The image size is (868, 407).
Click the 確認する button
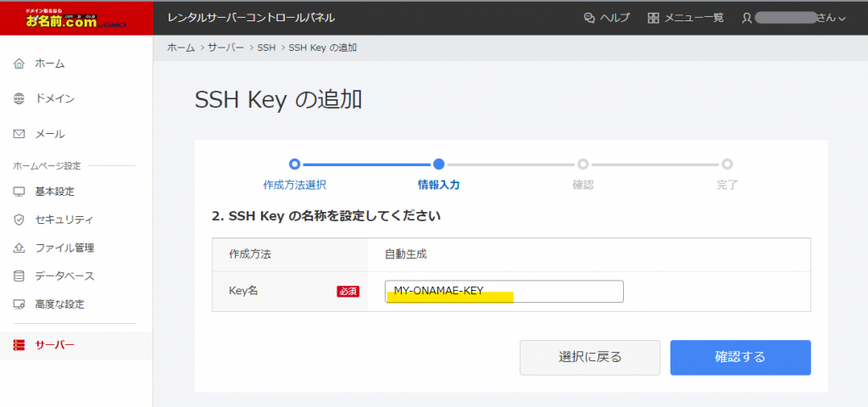740,357
